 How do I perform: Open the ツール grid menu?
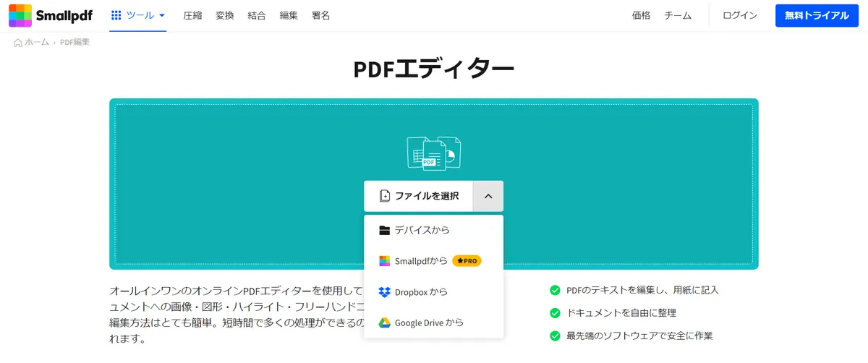tap(138, 15)
